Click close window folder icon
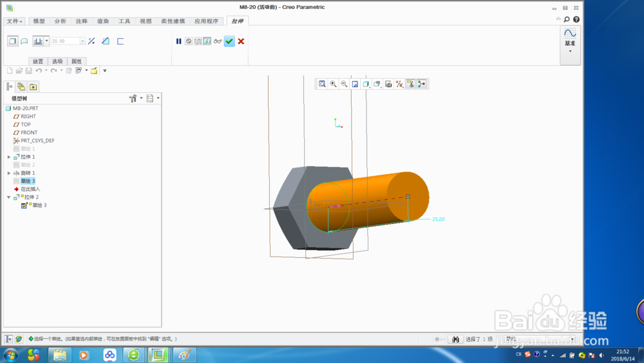Viewport: 644px width, 363px height. [x=94, y=71]
